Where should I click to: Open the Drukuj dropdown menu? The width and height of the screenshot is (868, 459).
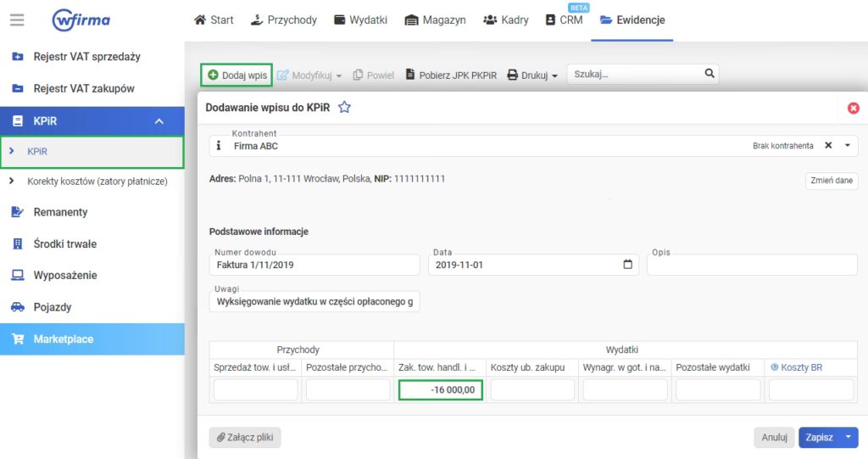(x=532, y=75)
